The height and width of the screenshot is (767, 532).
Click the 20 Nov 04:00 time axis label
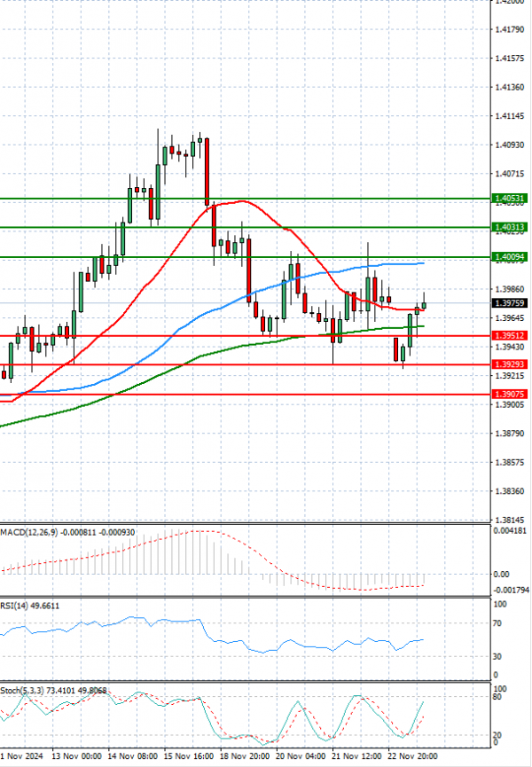[x=301, y=755]
